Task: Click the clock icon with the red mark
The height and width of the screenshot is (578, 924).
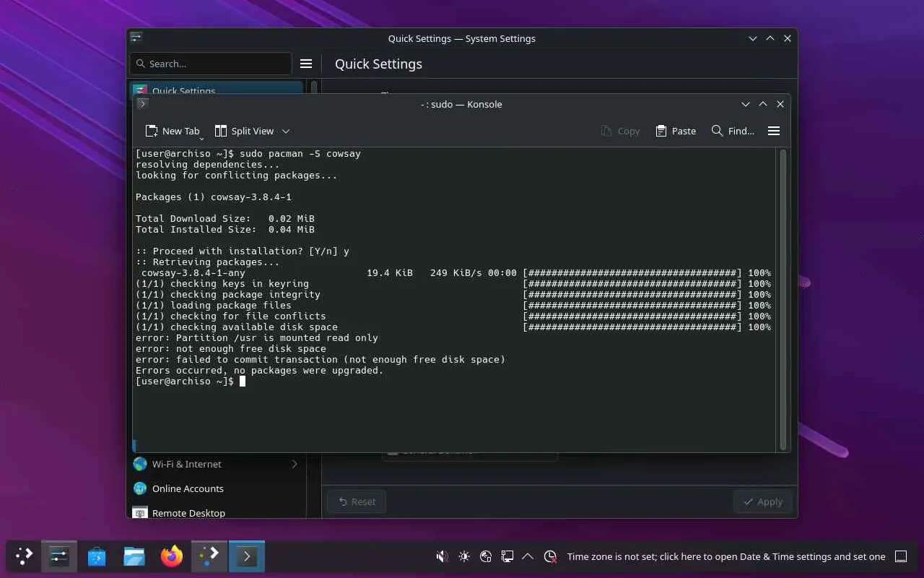Action: tap(551, 556)
